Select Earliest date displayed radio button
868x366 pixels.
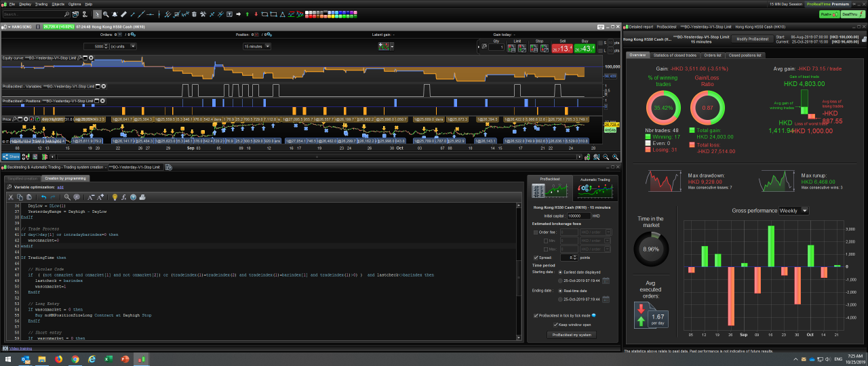coord(561,272)
